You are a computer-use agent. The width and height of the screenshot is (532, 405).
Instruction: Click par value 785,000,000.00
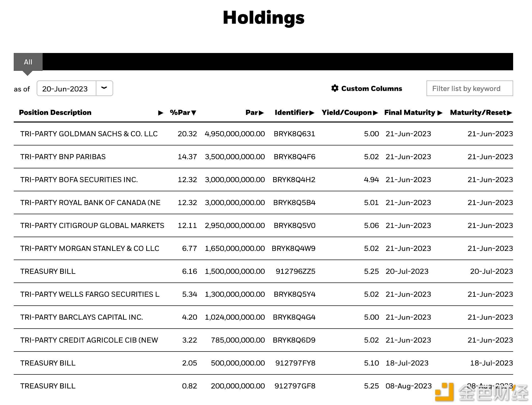(x=238, y=340)
